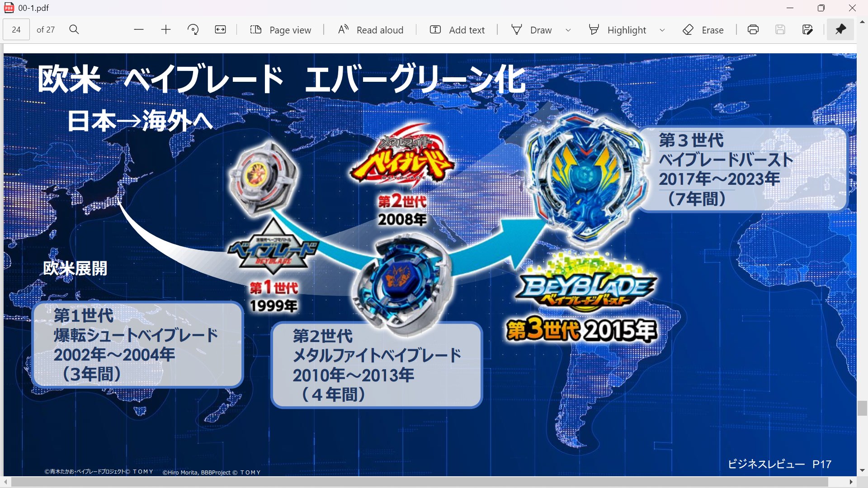Expand the Highlight options dropdown arrow

tap(662, 30)
